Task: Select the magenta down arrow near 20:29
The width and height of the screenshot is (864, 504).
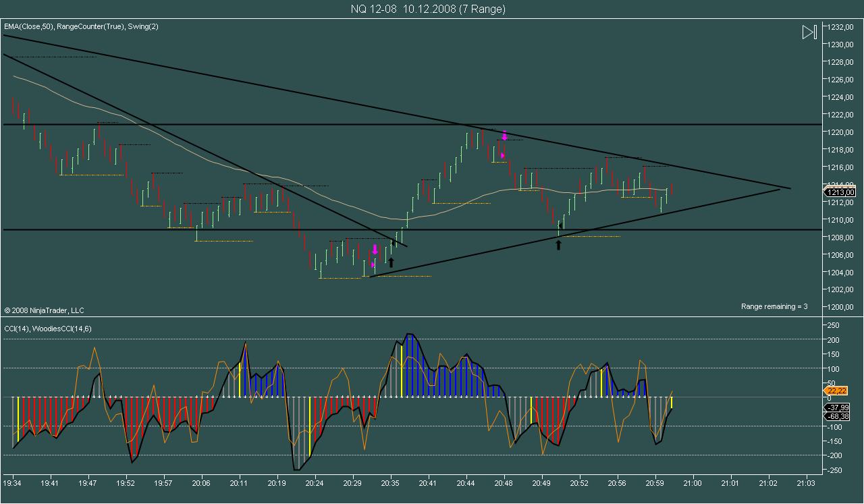Action: point(375,250)
